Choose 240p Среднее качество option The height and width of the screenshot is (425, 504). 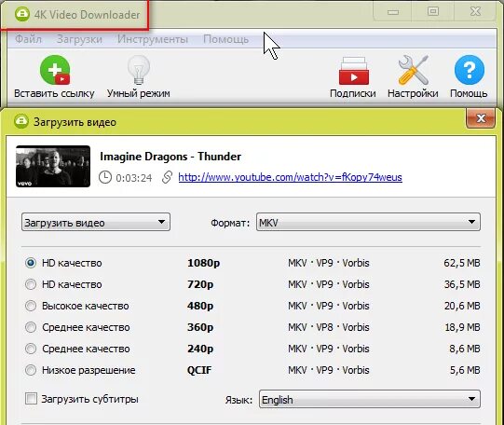click(x=31, y=349)
